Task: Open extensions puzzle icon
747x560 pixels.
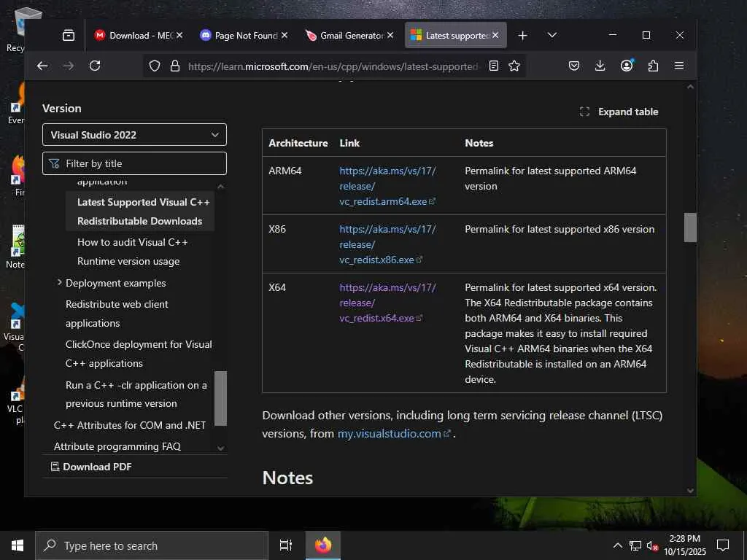Action: pos(653,66)
